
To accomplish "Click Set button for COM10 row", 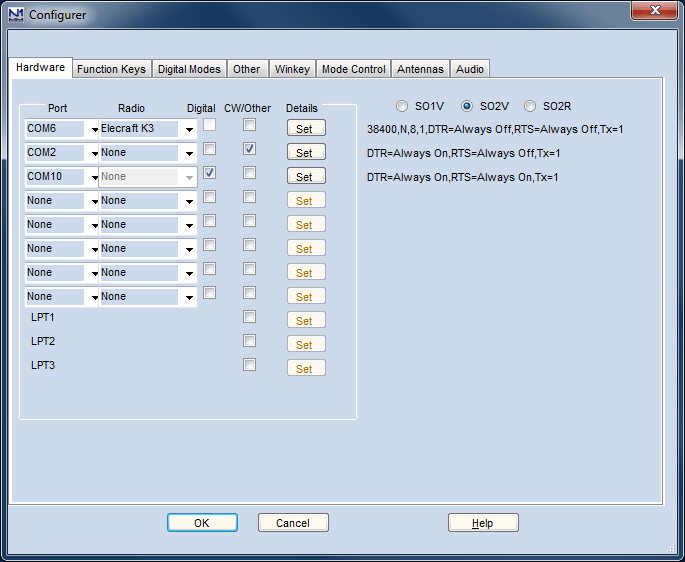I will [x=306, y=176].
